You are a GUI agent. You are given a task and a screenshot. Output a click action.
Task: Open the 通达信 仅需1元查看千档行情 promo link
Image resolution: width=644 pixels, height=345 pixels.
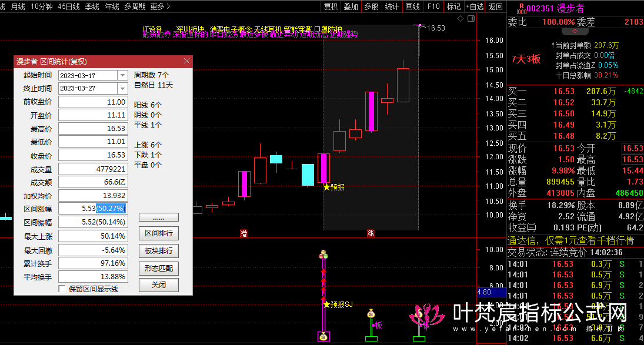point(571,240)
